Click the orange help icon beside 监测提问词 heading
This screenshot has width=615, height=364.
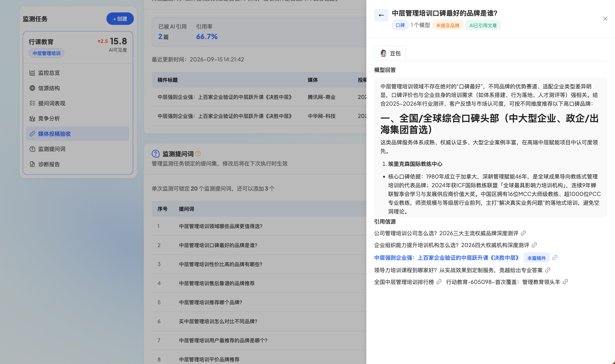(x=198, y=154)
